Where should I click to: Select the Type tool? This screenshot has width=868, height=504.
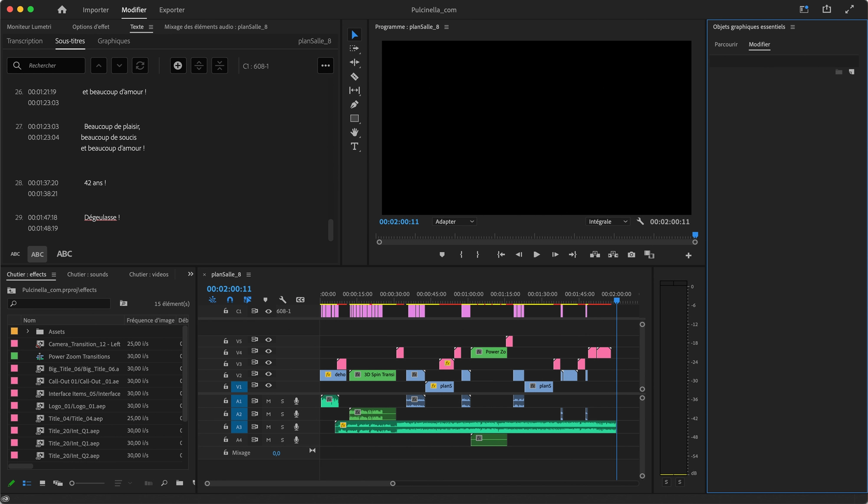point(354,146)
